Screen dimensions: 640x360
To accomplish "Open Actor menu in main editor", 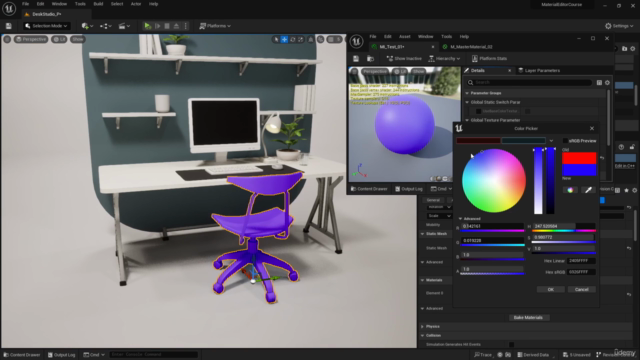I will (x=136, y=4).
